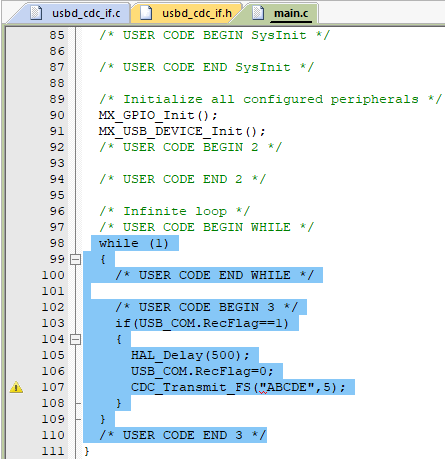Click the main.c document icon
This screenshot has height=459, width=445.
tap(258, 13)
